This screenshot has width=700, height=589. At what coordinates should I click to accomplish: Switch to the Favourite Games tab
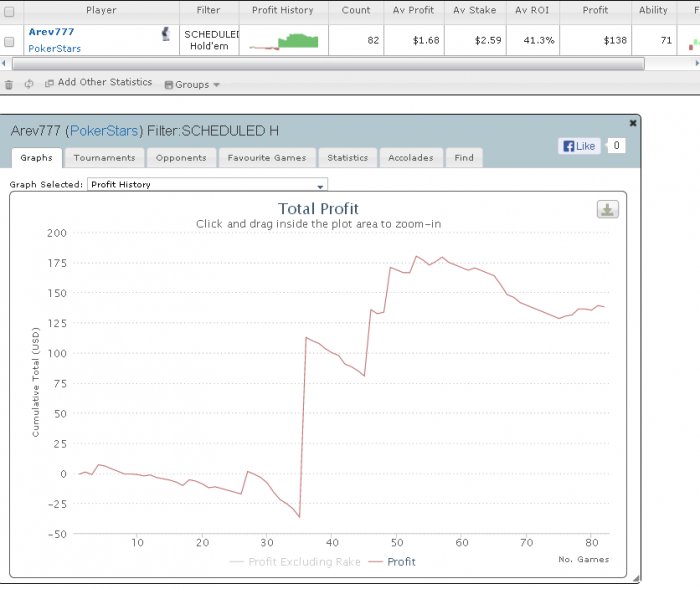click(x=267, y=158)
